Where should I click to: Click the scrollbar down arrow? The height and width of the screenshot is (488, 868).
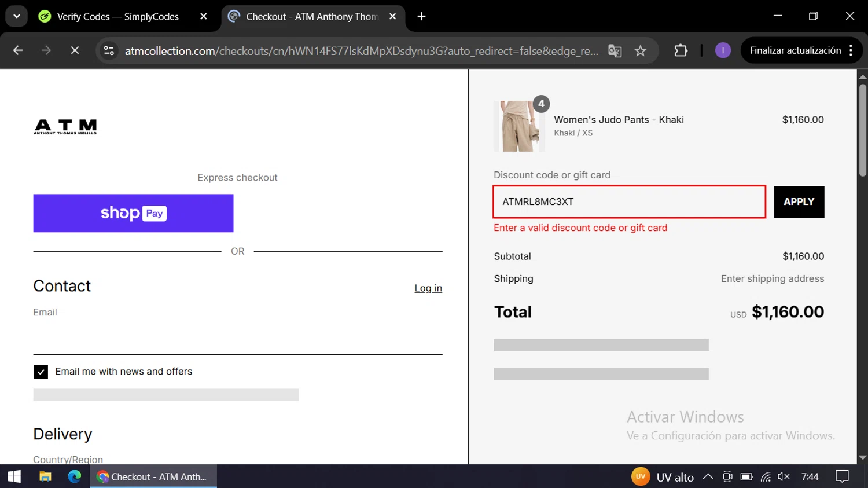point(863,458)
